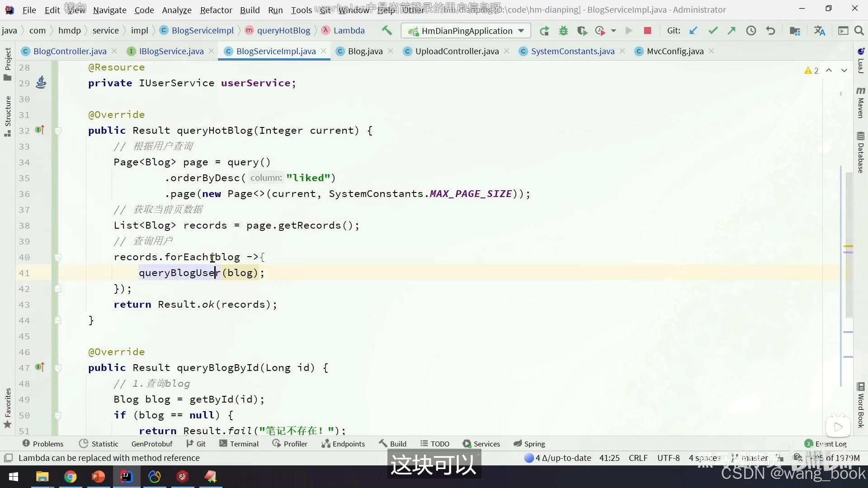This screenshot has height=488, width=868.
Task: Open the Database tool window
Action: click(861, 152)
